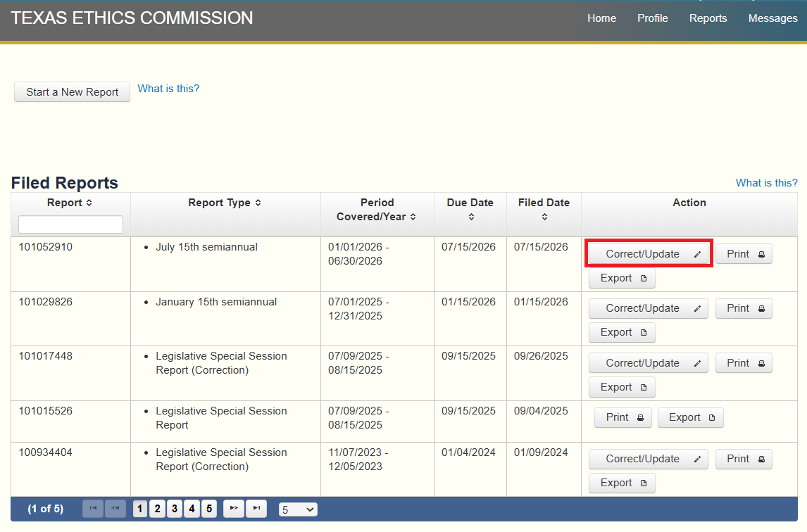This screenshot has width=807, height=532.
Task: Click January 15th semiannual report type
Action: coord(216,302)
